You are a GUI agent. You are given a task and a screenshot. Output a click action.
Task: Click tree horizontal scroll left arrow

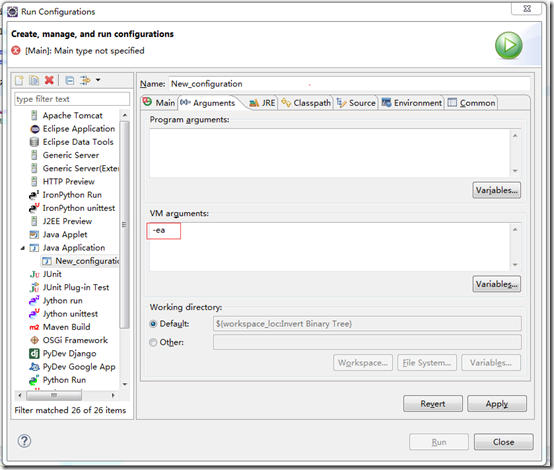pos(20,395)
